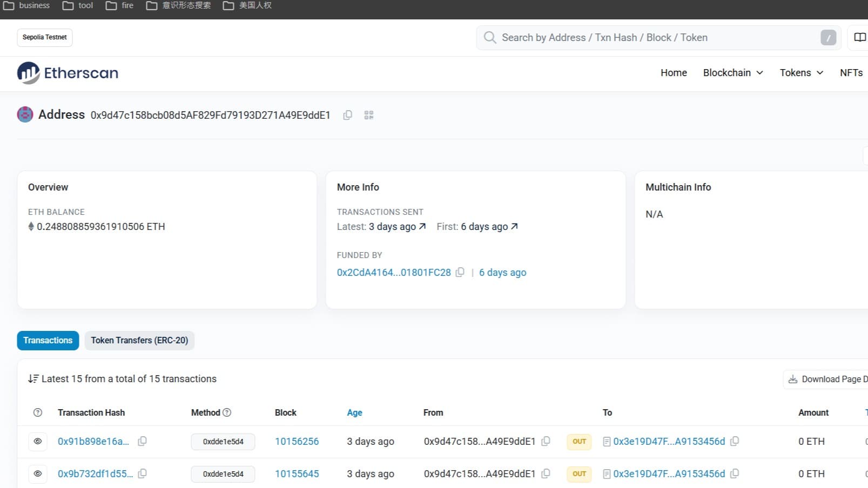
Task: Click the Method help question icon
Action: 227,412
